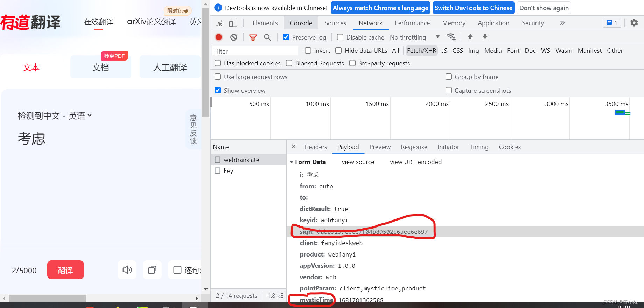The height and width of the screenshot is (308, 644).
Task: Collapse the Form Data section
Action: [x=292, y=162]
